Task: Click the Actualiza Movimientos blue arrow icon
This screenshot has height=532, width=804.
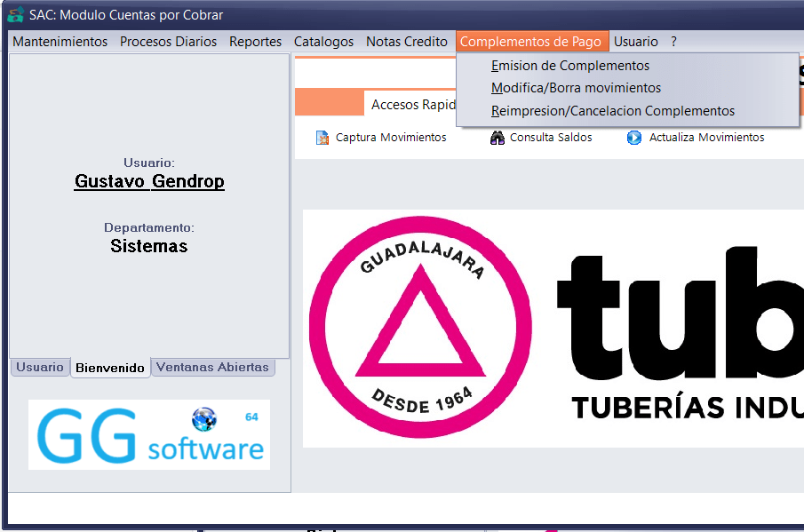Action: pos(634,138)
